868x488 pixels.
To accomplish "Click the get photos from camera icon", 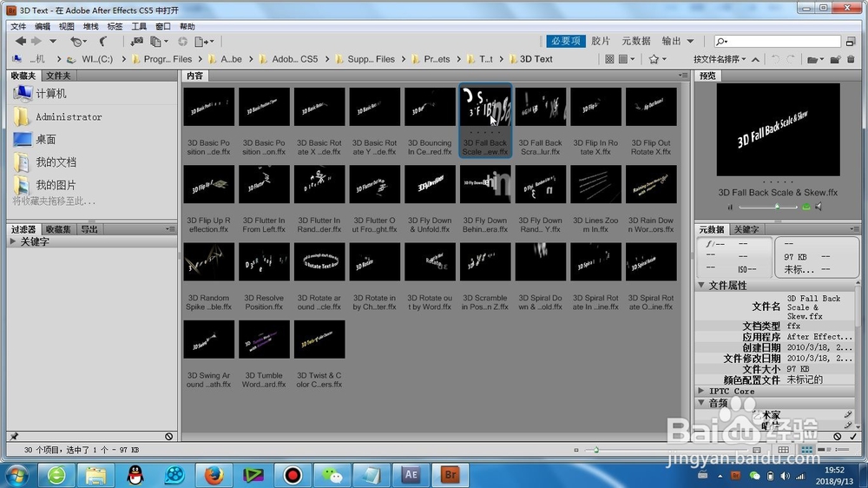I will click(x=136, y=42).
